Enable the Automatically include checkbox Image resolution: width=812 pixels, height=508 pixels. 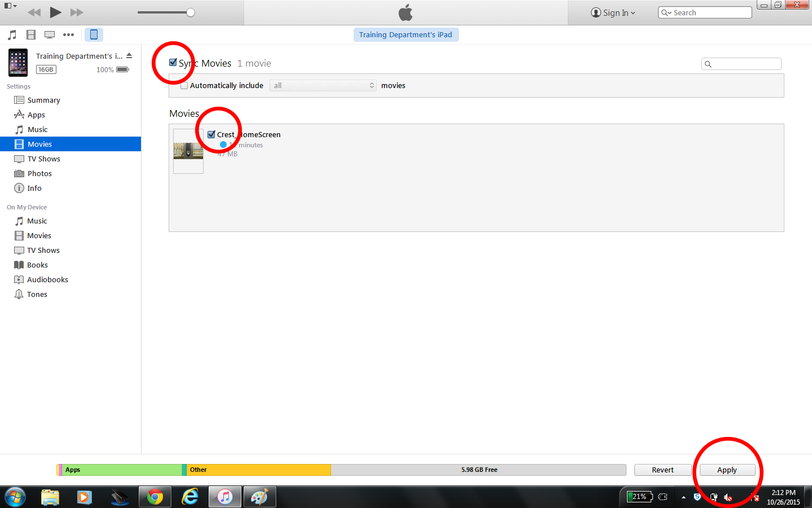coord(184,86)
